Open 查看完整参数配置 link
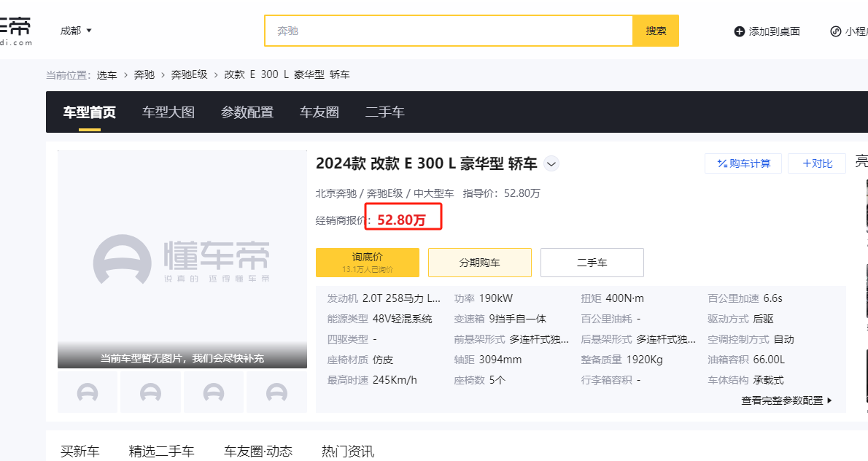 click(x=786, y=400)
